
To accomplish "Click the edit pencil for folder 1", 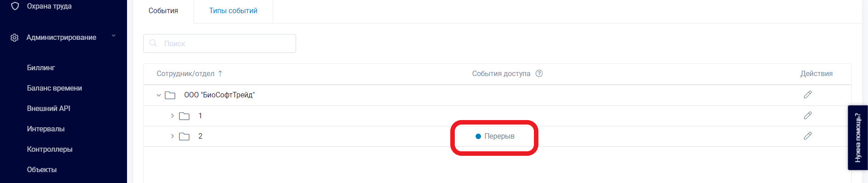I will click(807, 116).
